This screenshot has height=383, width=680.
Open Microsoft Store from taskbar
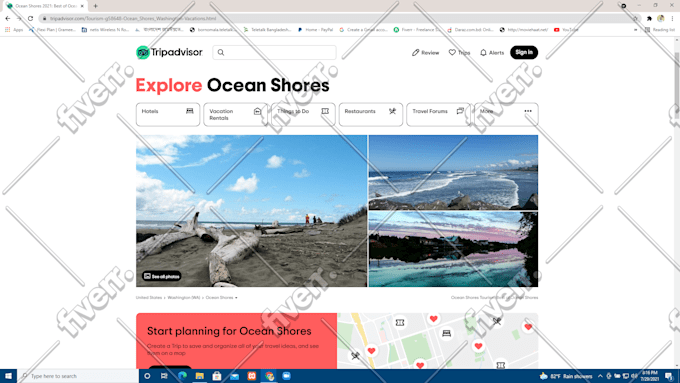click(217, 376)
